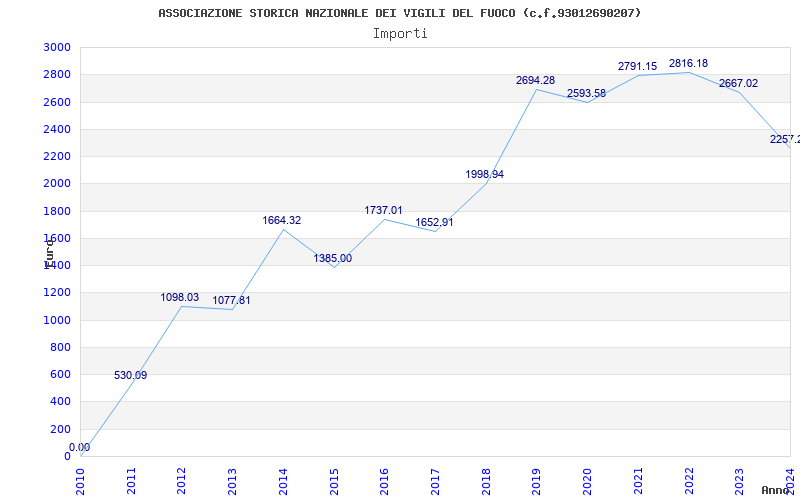Click the 2200 y-axis value
This screenshot has width=800, height=500.
point(57,156)
